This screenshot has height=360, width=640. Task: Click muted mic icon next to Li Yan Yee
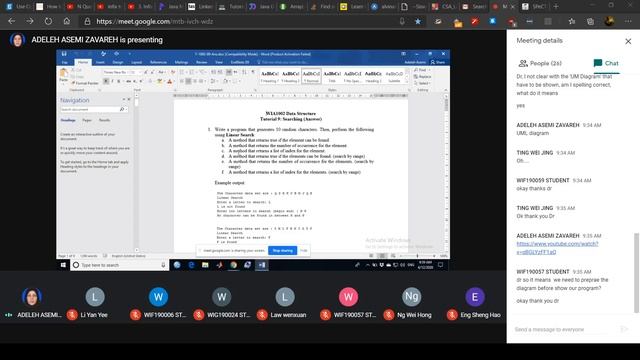[72, 315]
